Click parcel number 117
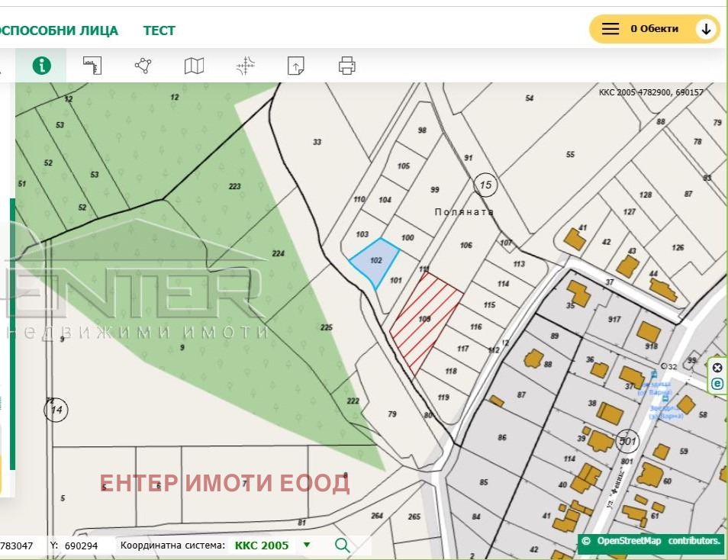 point(462,349)
